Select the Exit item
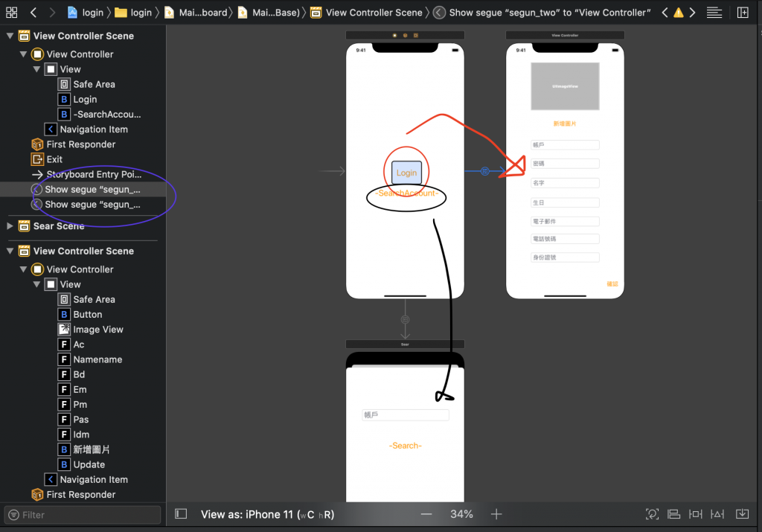 47,159
